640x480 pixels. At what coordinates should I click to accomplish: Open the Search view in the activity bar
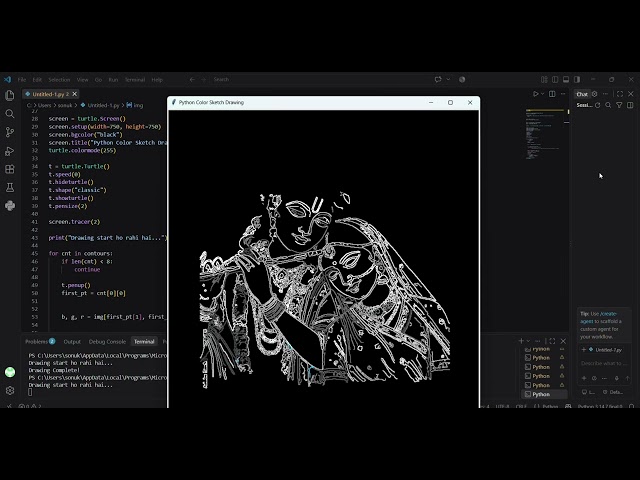pos(9,114)
